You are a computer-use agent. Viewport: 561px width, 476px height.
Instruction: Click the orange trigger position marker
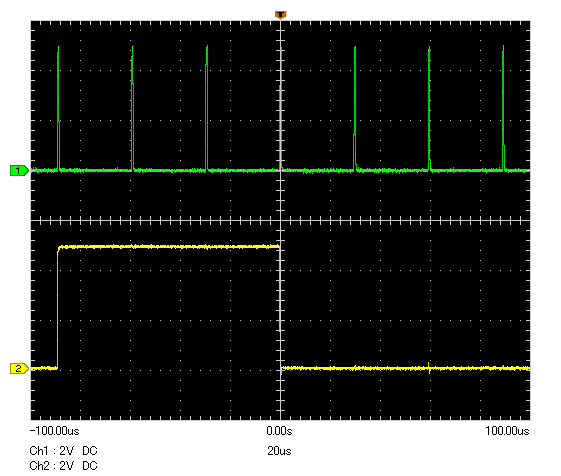pyautogui.click(x=280, y=15)
